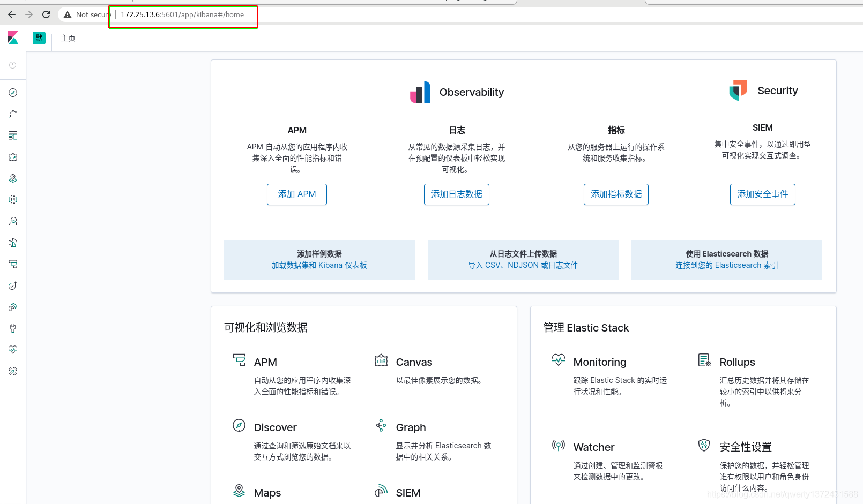Open the Graph title link
The image size is (863, 504).
point(411,427)
